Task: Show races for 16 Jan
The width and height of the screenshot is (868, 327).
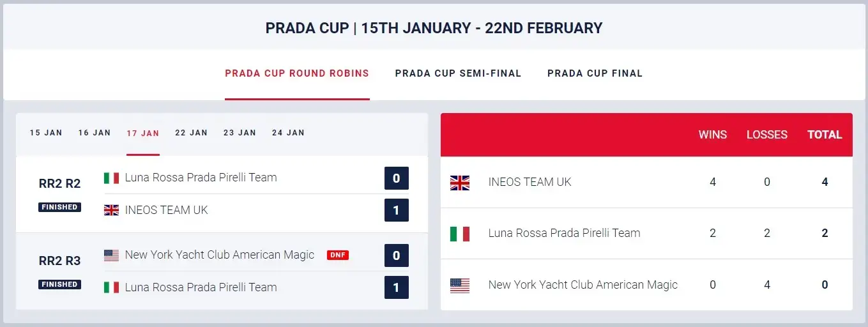Action: click(x=95, y=133)
